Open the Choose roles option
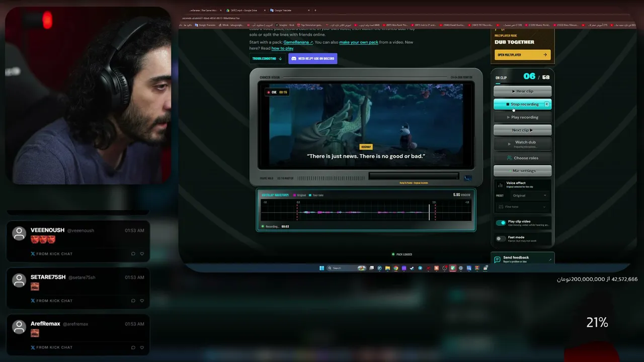Image resolution: width=644 pixels, height=362 pixels. (x=522, y=158)
